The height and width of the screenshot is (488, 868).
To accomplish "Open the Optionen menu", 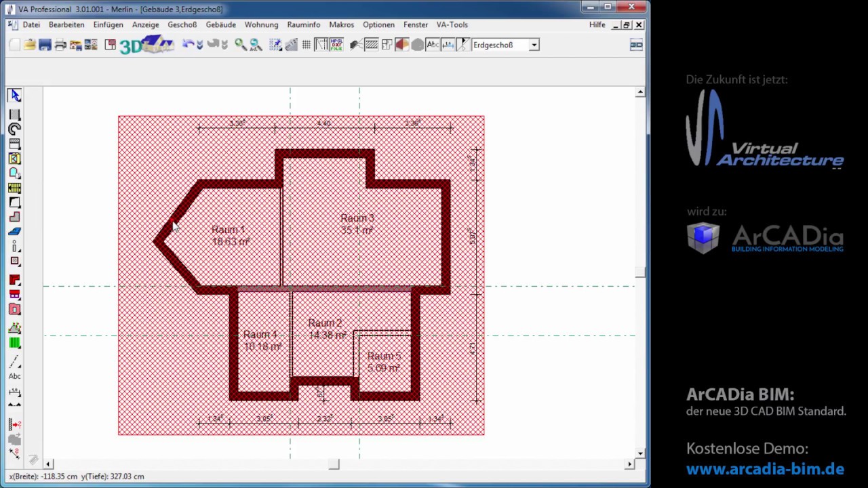I will coord(378,24).
